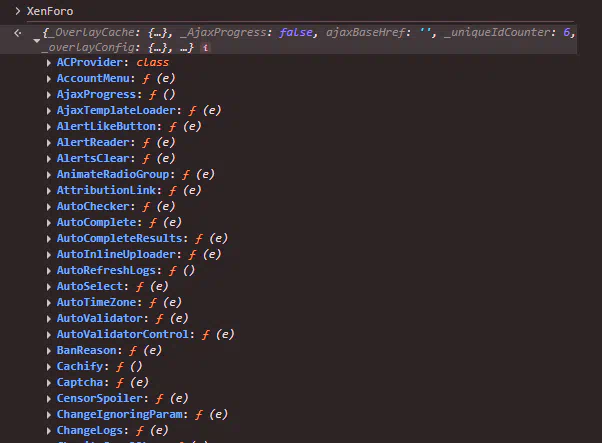Click the AutoComplete property name

point(96,222)
